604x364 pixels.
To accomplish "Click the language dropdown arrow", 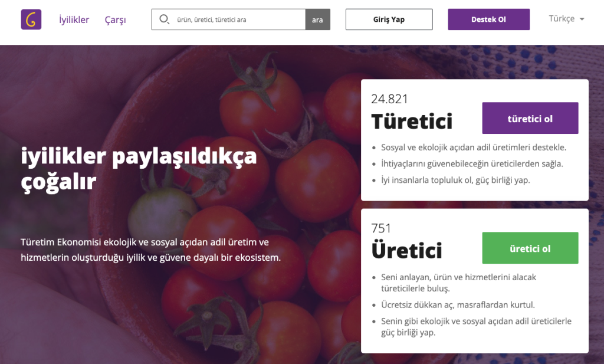I will click(x=582, y=19).
